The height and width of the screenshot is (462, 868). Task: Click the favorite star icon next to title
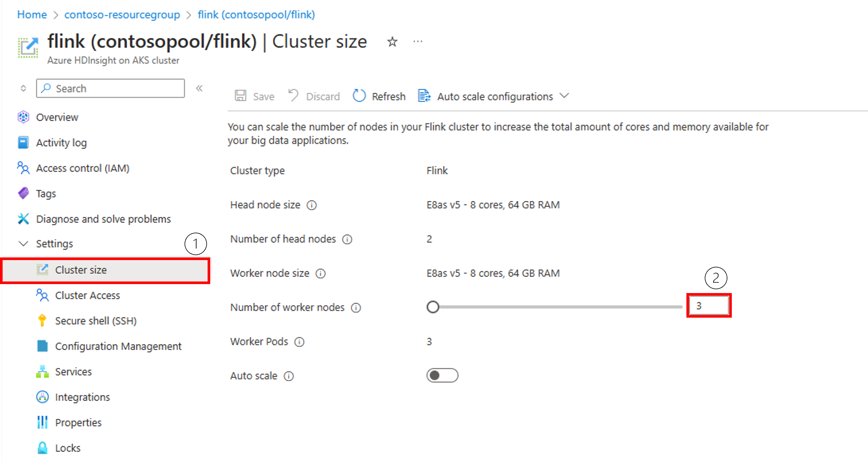click(x=392, y=42)
